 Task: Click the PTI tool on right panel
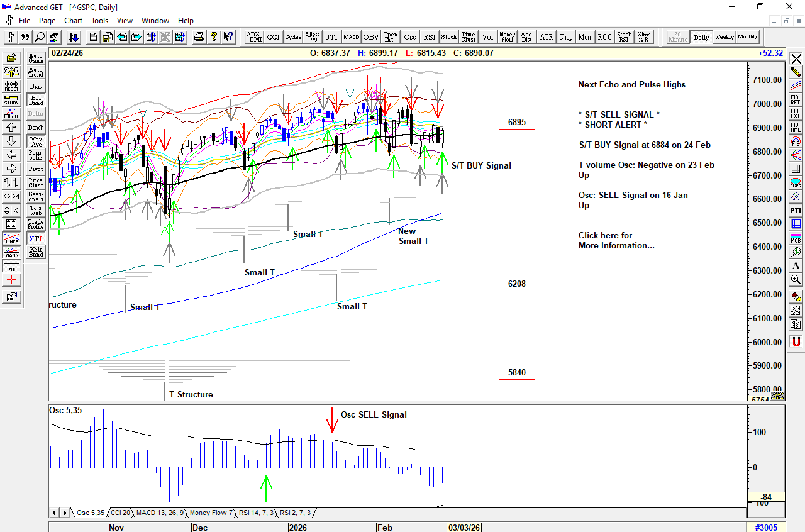[x=796, y=209]
